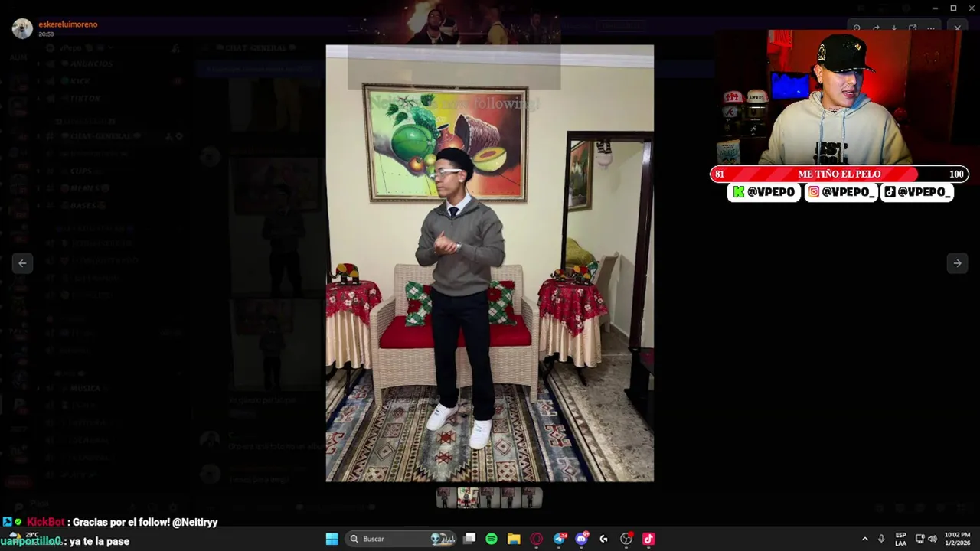Open Logitech G HUB from the taskbar
980x551 pixels.
tap(603, 539)
